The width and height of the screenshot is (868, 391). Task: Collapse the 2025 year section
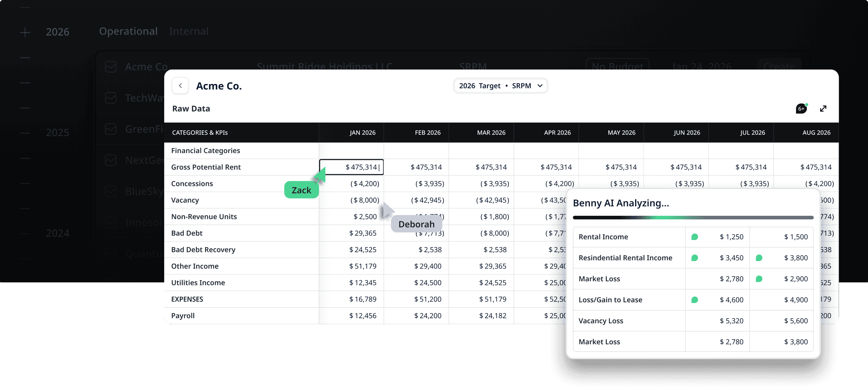tap(25, 133)
